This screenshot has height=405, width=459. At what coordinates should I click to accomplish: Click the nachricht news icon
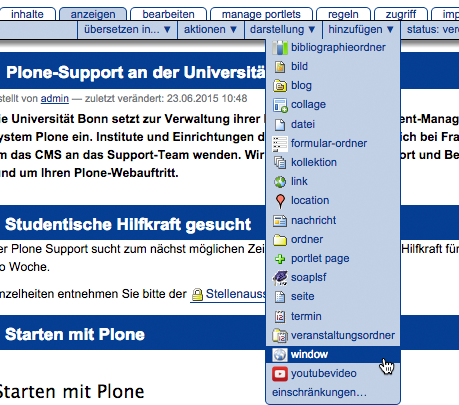(280, 221)
